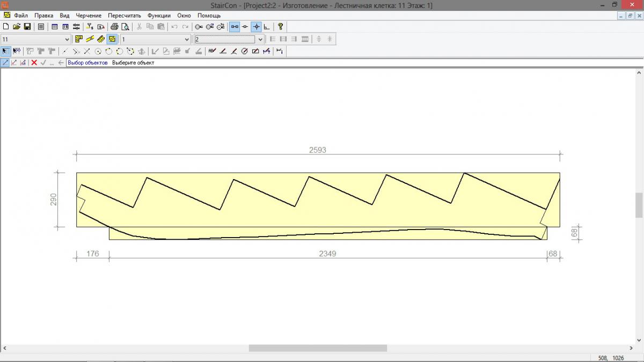This screenshot has width=644, height=362.
Task: Open the Print Preview magnifier icon
Action: (125, 26)
